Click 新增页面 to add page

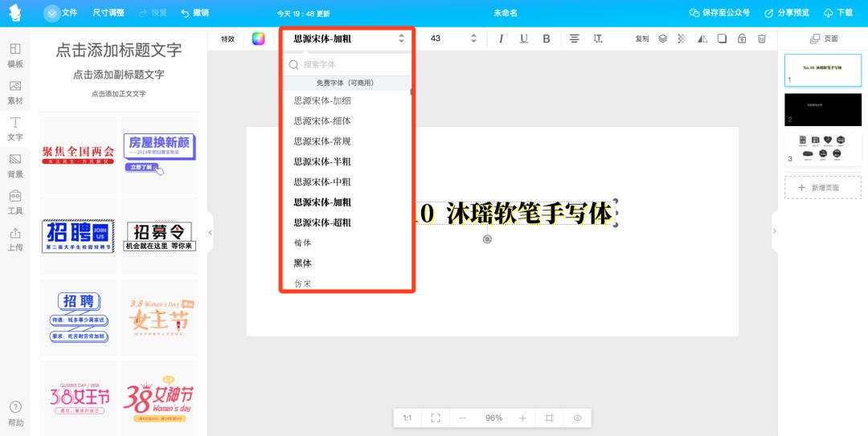click(x=823, y=188)
